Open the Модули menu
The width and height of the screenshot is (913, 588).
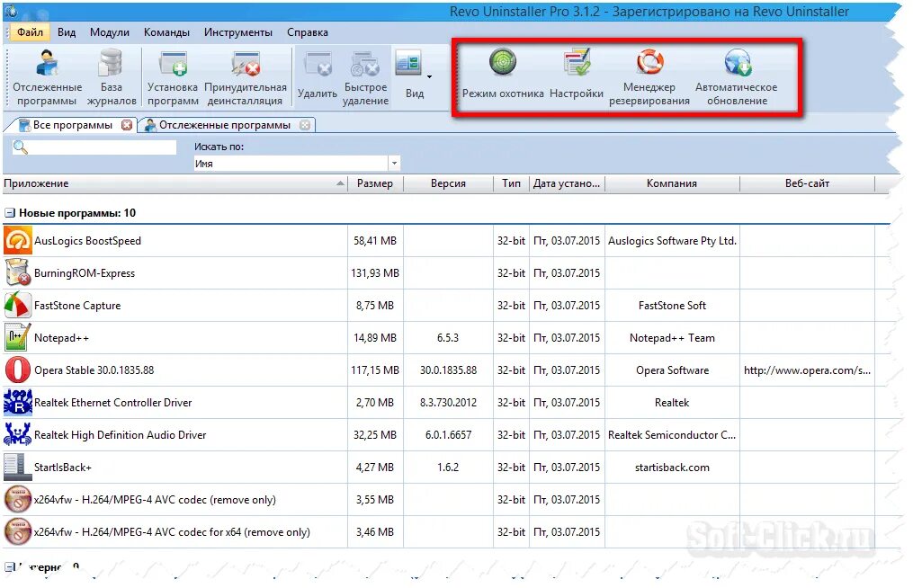(x=110, y=32)
